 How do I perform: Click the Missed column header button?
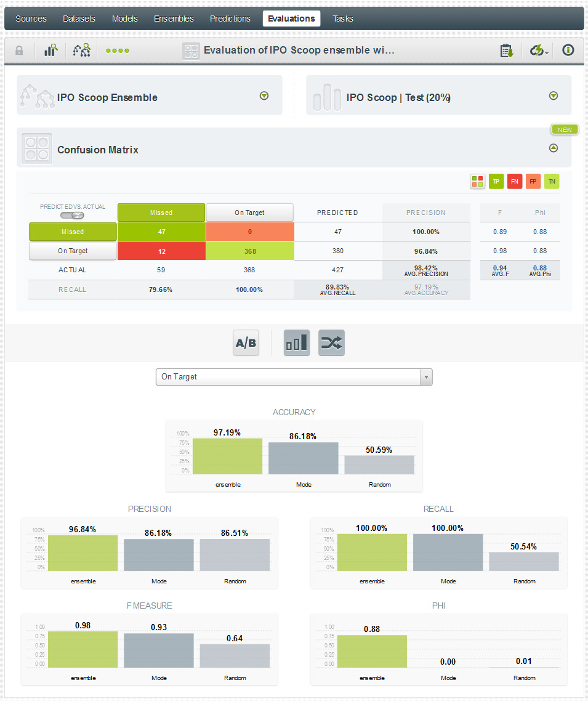[161, 213]
